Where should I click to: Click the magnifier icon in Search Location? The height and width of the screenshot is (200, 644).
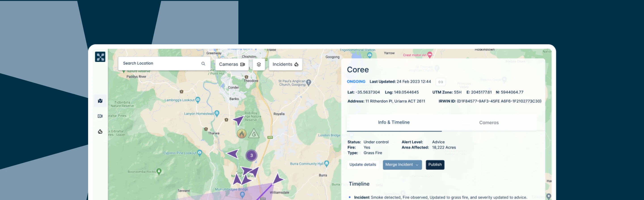[203, 64]
